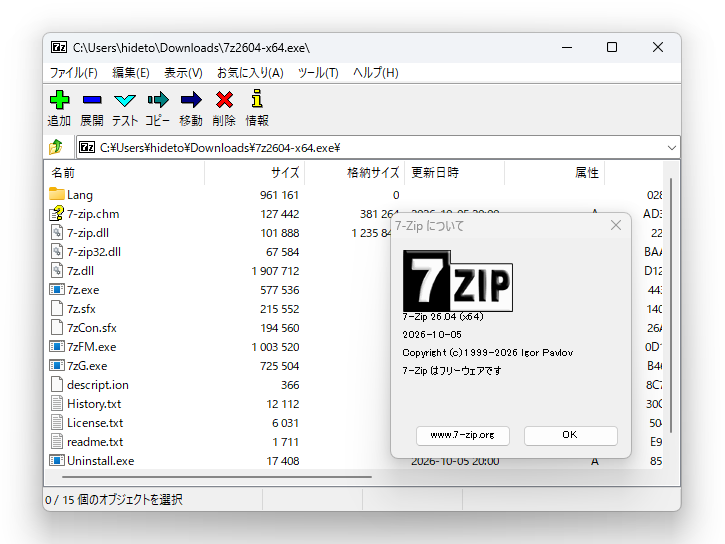The width and height of the screenshot is (725, 544).
Task: Click the History.txt document icon
Action: coord(56,403)
